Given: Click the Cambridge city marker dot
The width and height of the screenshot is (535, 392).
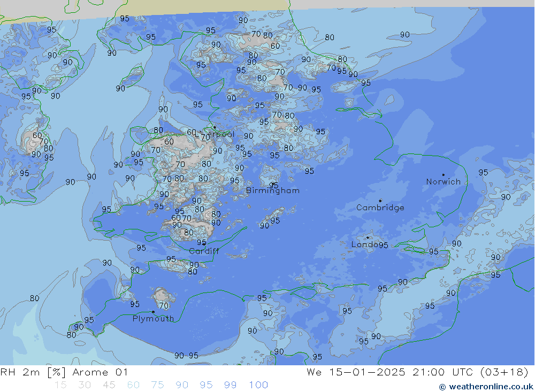Looking at the screenshot, I should point(380,201).
